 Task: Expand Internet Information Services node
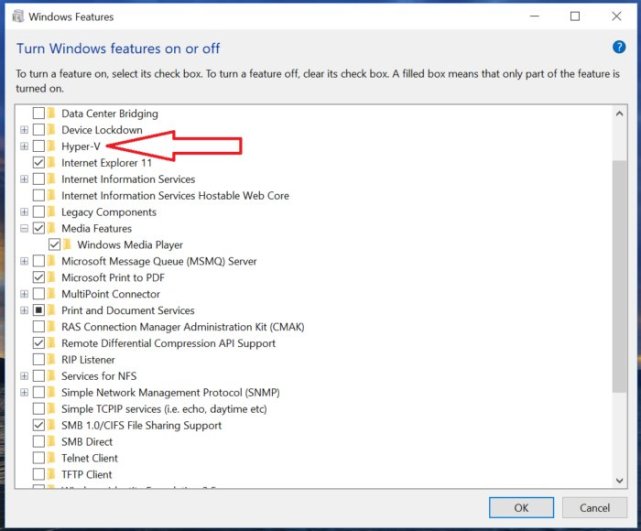pyautogui.click(x=24, y=179)
